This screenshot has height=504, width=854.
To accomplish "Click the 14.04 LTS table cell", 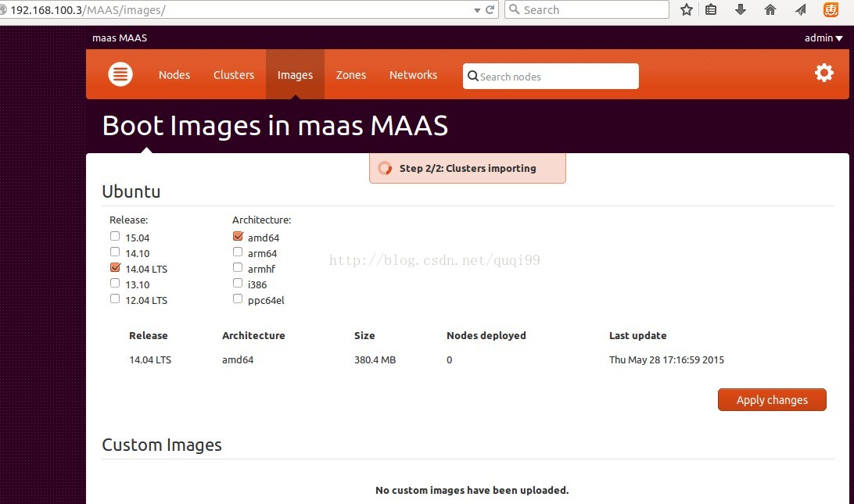I will 150,359.
